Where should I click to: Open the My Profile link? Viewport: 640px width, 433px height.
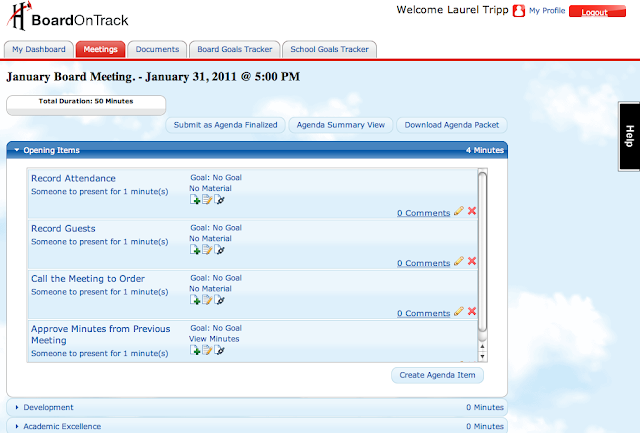coord(547,11)
